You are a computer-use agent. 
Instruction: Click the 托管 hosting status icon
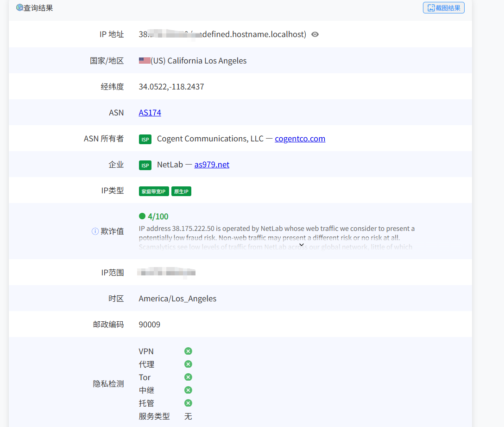(188, 403)
